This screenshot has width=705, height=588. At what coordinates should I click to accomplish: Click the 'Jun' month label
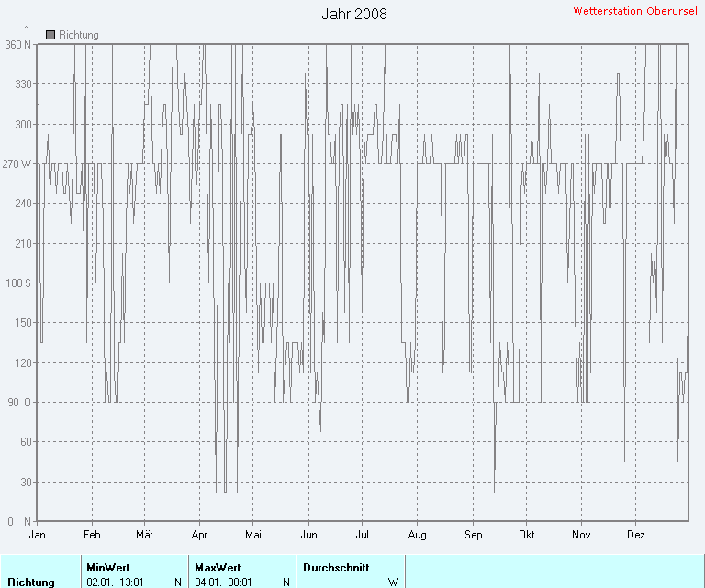pos(308,535)
